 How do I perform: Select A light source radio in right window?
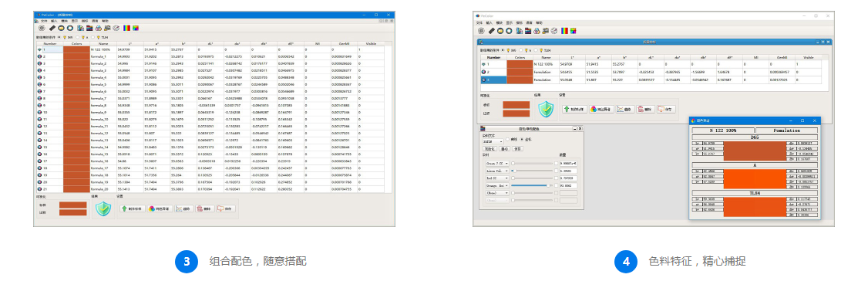point(521,50)
